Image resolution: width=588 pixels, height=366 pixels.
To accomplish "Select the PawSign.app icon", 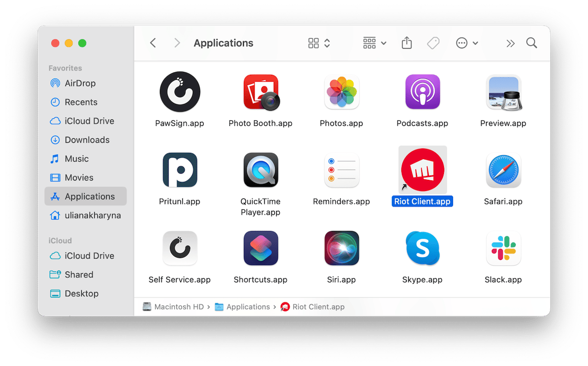I will pyautogui.click(x=180, y=92).
